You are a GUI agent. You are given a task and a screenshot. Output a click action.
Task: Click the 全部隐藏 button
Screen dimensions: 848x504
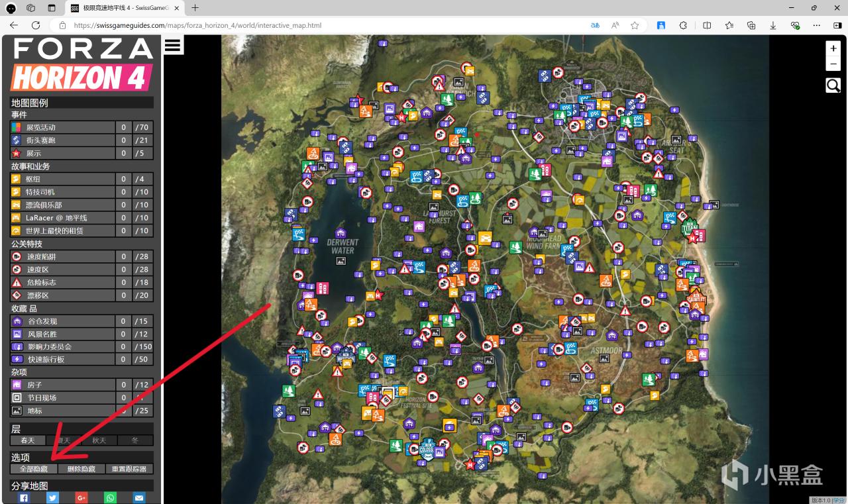tap(34, 469)
